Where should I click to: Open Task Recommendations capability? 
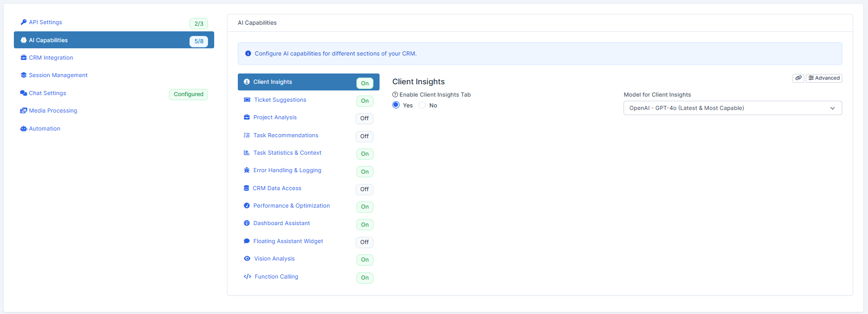[286, 135]
